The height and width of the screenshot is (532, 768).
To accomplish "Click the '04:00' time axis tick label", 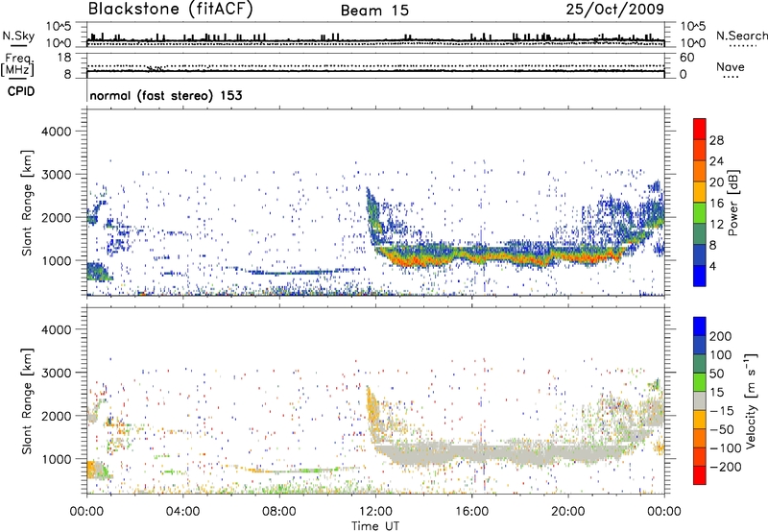I will click(x=182, y=512).
